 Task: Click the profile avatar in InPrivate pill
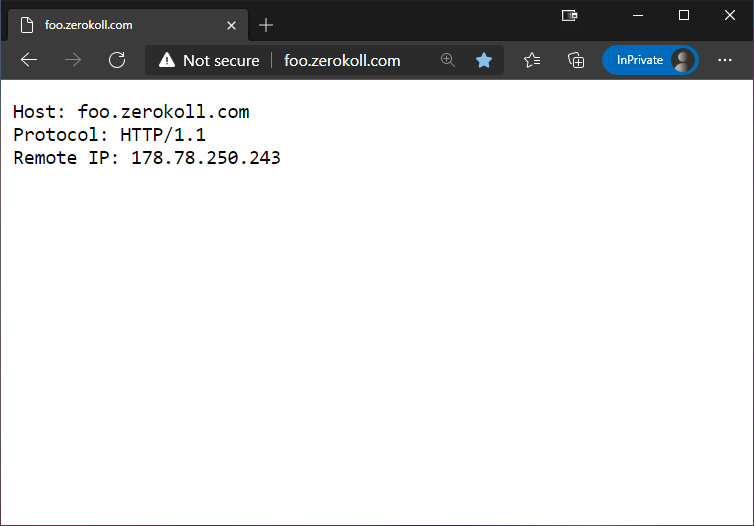click(x=683, y=60)
